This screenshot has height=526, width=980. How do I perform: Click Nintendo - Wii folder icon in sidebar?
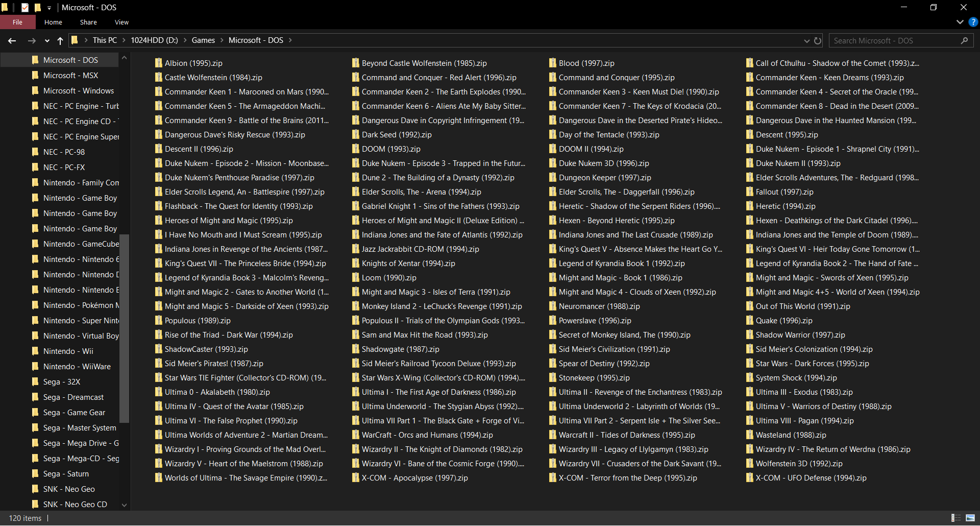pos(35,351)
